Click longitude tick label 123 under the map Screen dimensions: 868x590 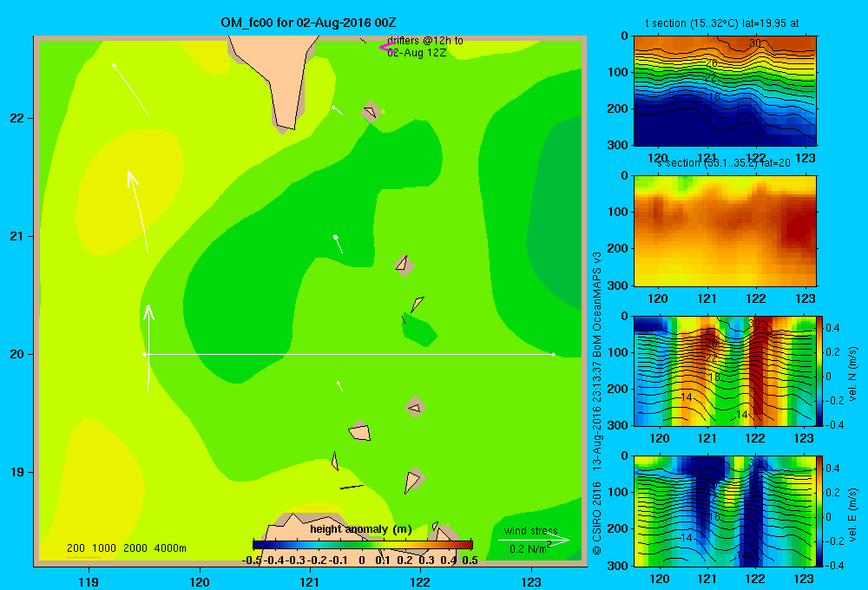coord(531,581)
